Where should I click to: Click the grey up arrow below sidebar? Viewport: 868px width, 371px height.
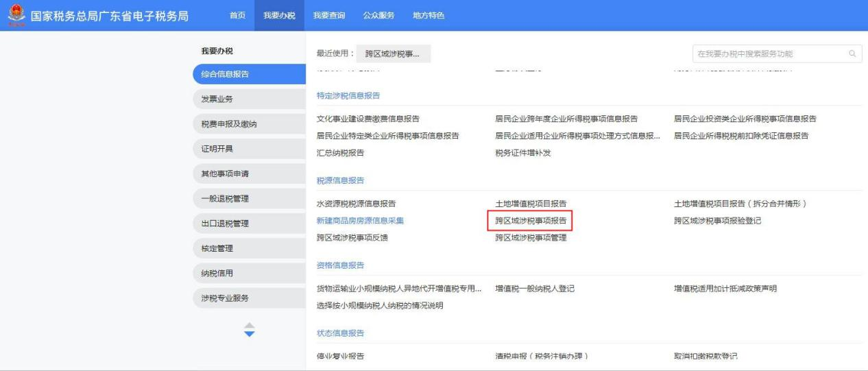pyautogui.click(x=249, y=326)
